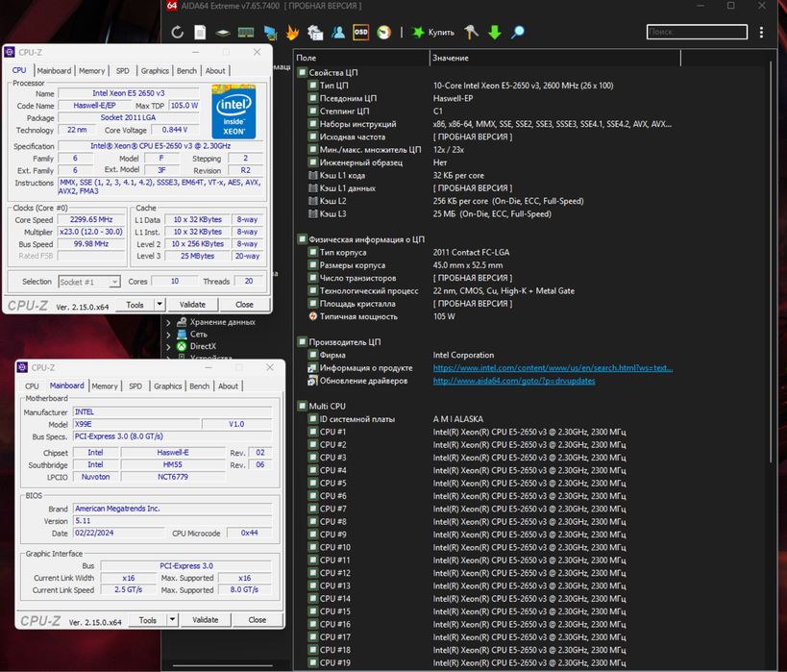Launch the flame System Stability Test icon
Image resolution: width=787 pixels, height=672 pixels.
click(293, 33)
